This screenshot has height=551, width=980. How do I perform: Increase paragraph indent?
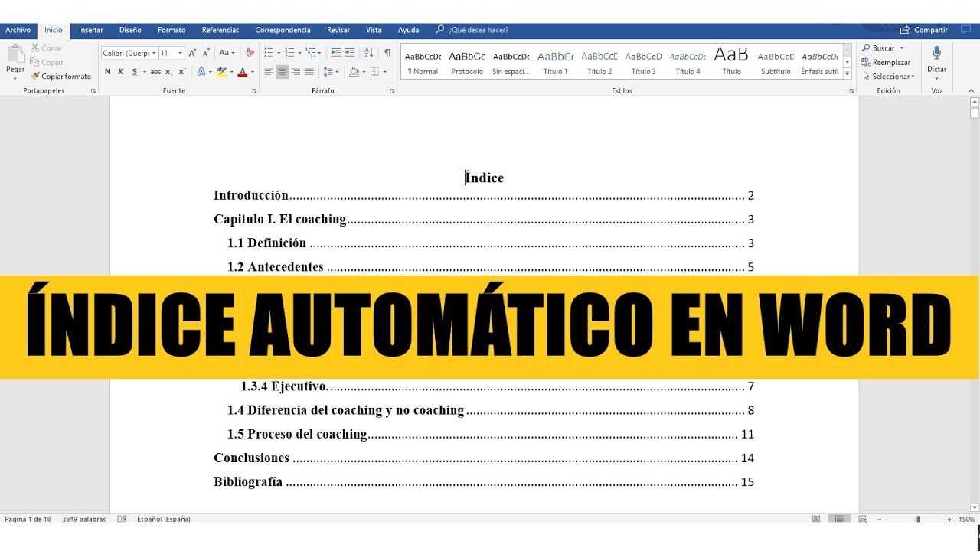[x=350, y=53]
